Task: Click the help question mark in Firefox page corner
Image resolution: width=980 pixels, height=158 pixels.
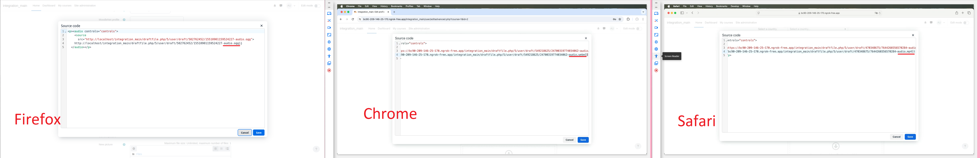Action: 316,149
